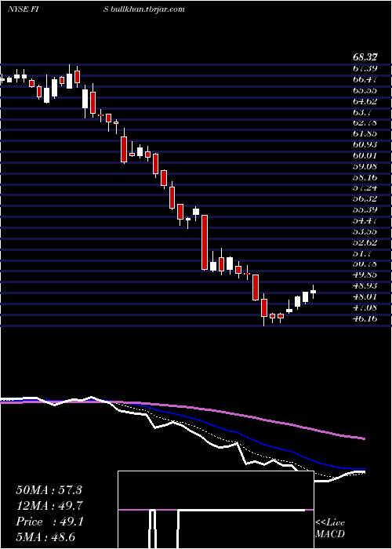Select the 55.39 price level
This screenshot has height=549, width=392.
(365, 209)
